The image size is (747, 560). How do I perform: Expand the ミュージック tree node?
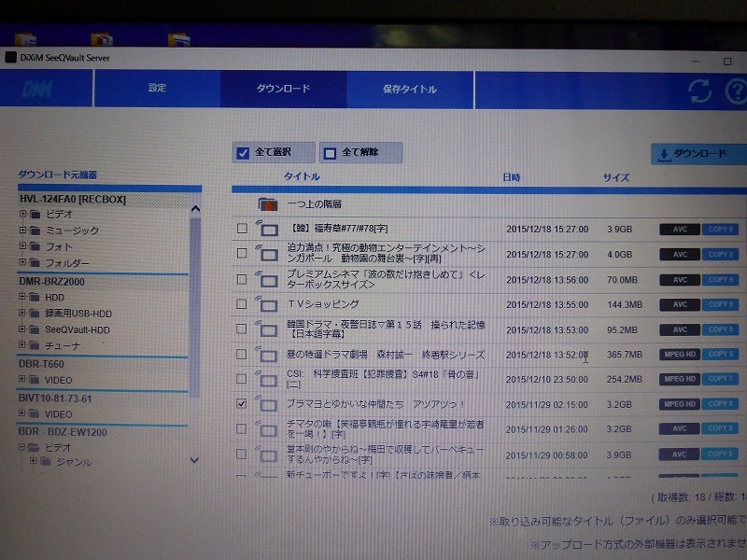[22, 230]
